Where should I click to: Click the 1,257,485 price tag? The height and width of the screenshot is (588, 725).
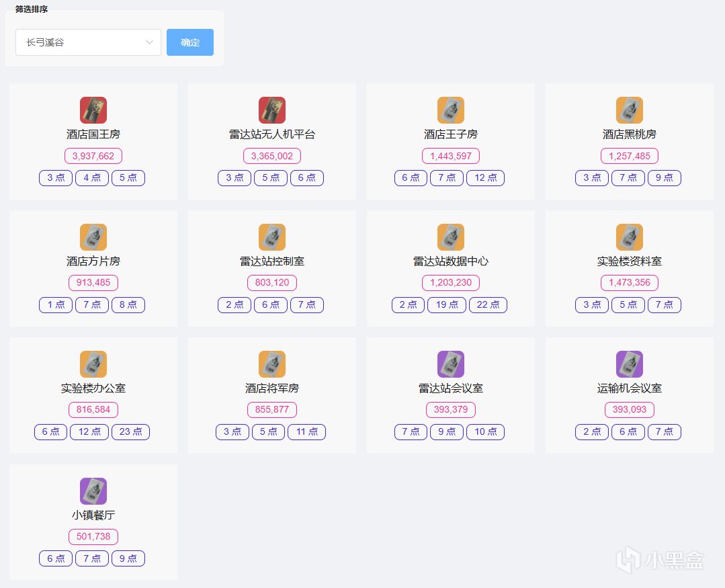click(x=630, y=156)
